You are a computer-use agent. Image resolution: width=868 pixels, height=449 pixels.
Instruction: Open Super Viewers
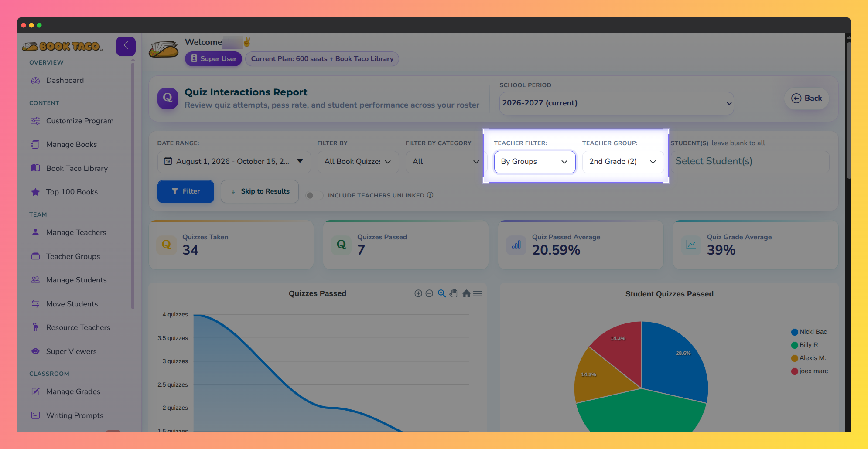coord(71,351)
